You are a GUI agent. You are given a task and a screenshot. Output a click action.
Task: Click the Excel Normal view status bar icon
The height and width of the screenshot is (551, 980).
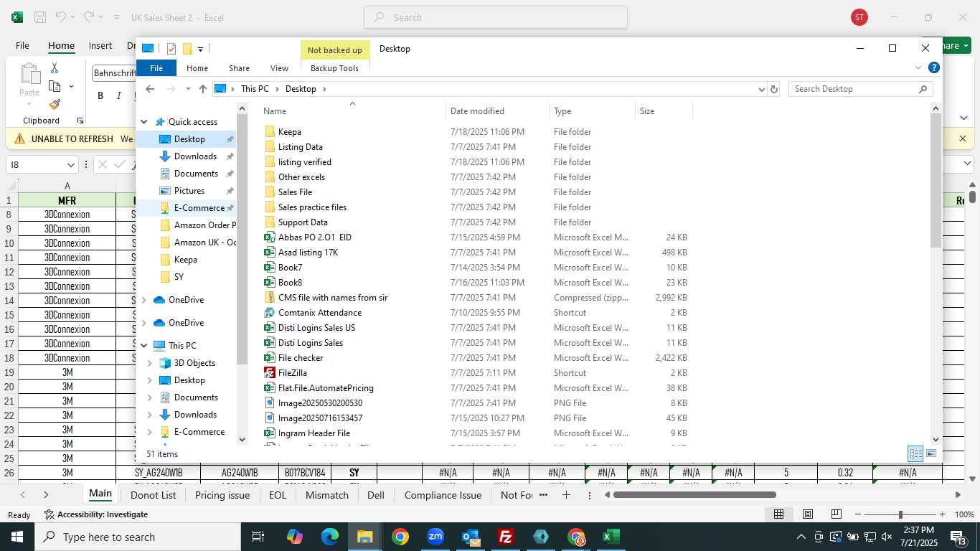778,514
